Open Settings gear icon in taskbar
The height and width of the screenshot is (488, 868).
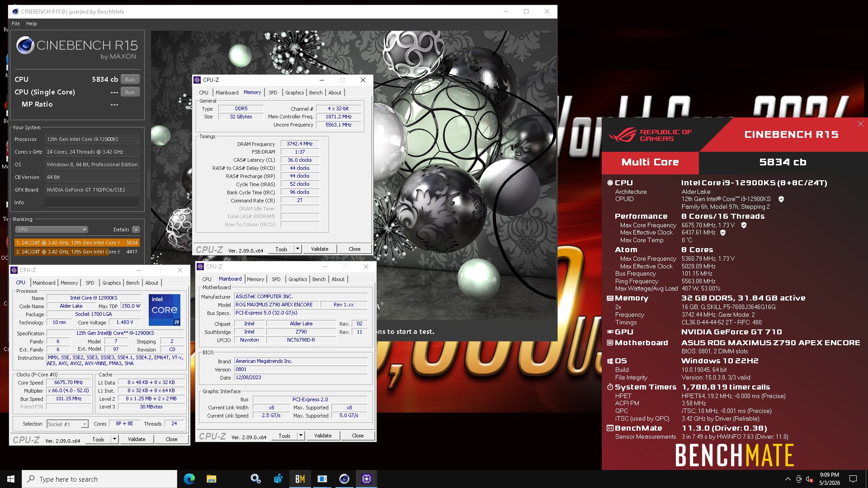[255, 479]
